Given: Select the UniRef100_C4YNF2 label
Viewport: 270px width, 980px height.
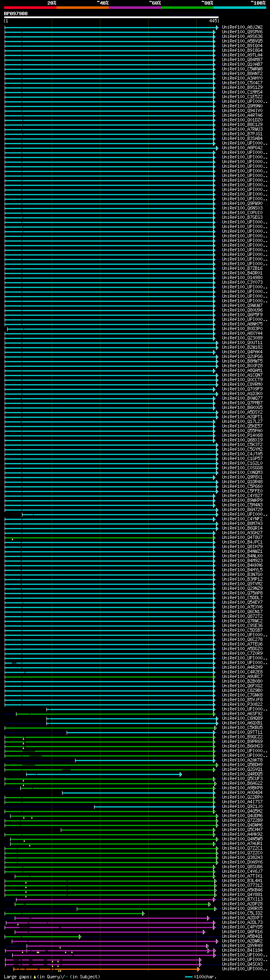Looking at the screenshot, I should 242,519.
